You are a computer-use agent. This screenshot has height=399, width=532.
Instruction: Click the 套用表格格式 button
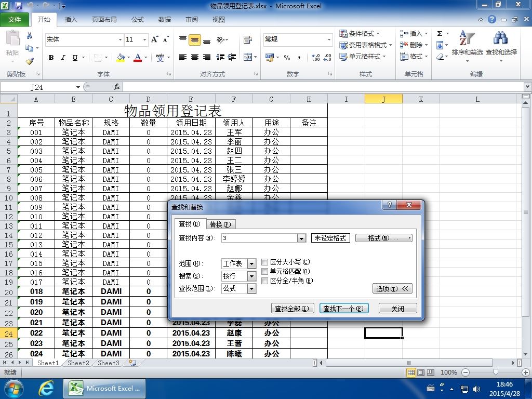[x=366, y=45]
